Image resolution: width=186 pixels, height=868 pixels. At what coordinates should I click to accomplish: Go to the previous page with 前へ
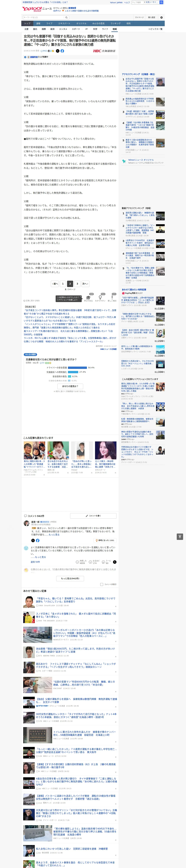55,284
